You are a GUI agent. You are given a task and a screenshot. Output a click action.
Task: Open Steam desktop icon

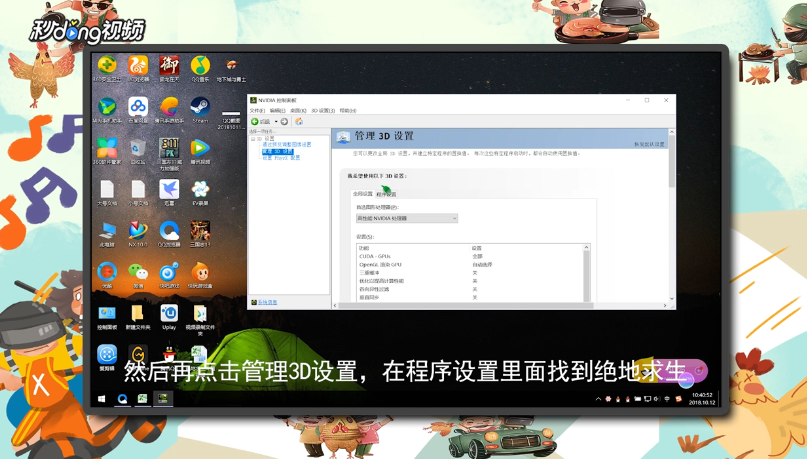(200, 110)
